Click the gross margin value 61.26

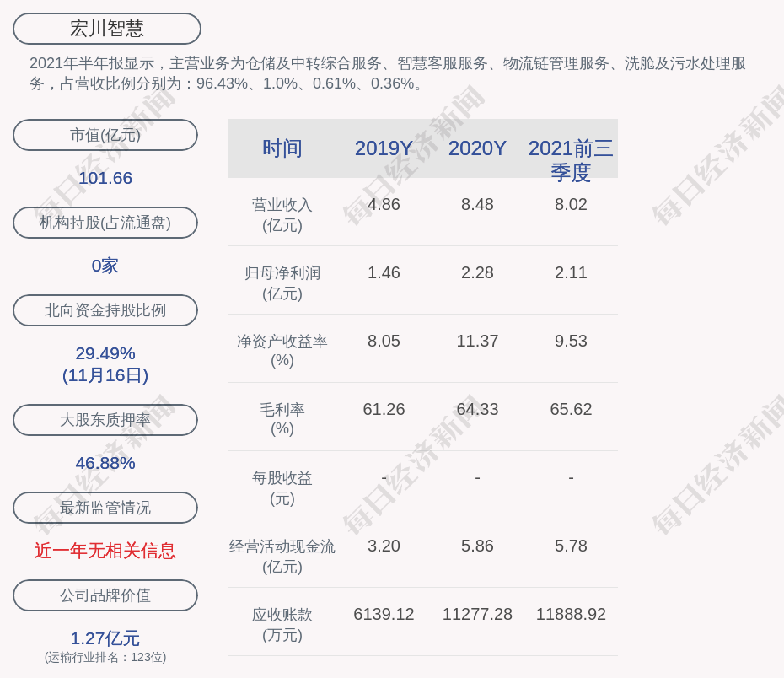[384, 409]
